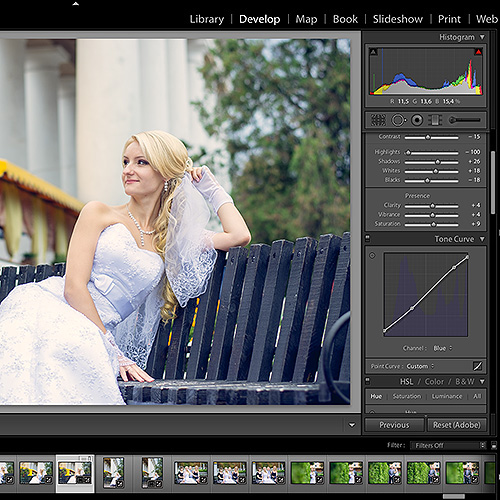Image resolution: width=500 pixels, height=500 pixels.
Task: Click the main bride photo preview
Action: pos(175,222)
